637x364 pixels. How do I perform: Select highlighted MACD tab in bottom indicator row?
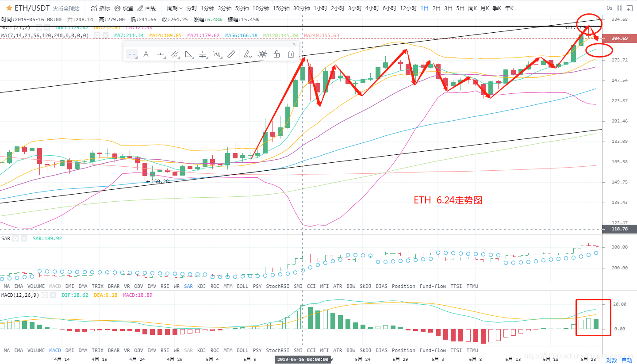coord(55,350)
